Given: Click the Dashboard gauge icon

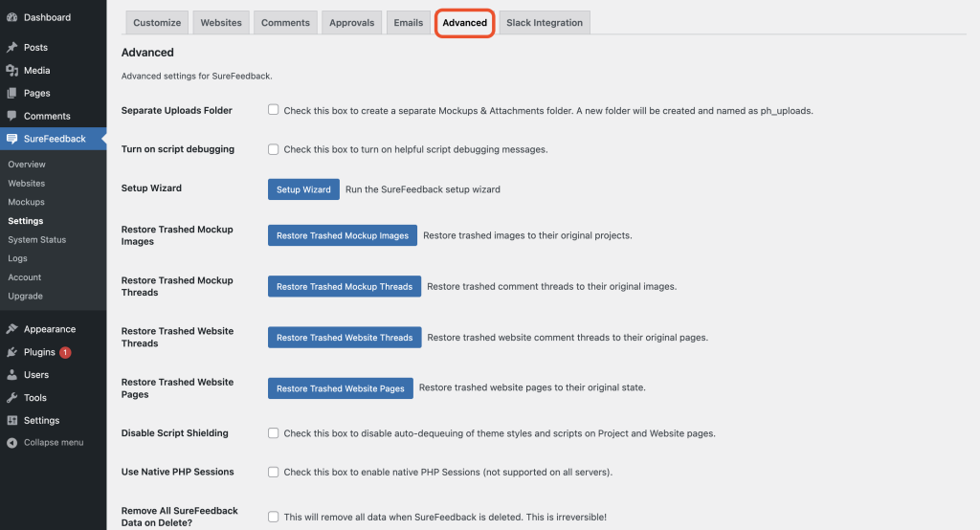Looking at the screenshot, I should pos(11,17).
